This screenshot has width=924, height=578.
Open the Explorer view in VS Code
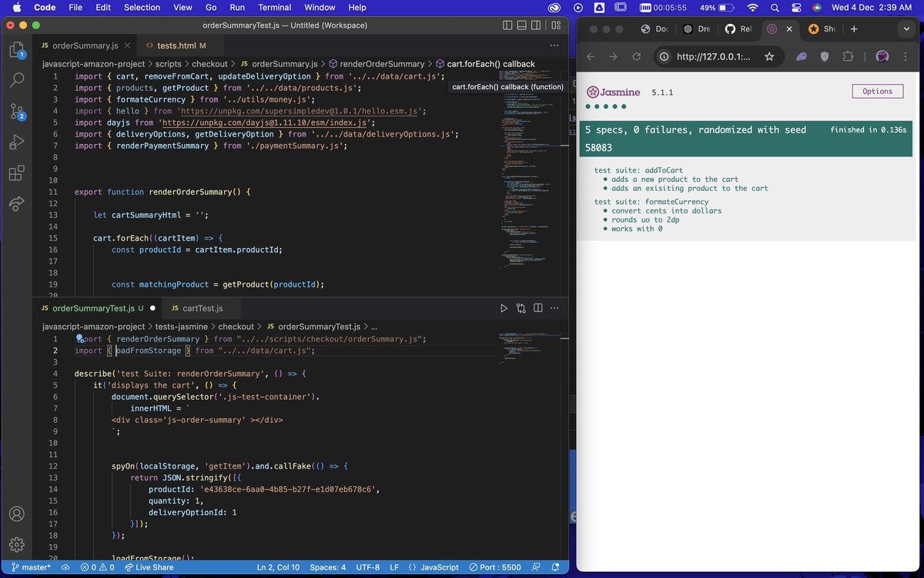16,51
